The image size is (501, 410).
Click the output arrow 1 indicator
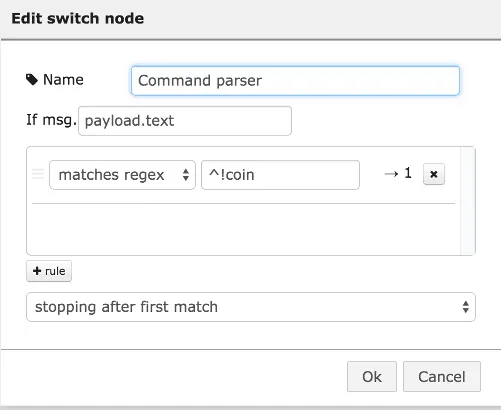(398, 173)
